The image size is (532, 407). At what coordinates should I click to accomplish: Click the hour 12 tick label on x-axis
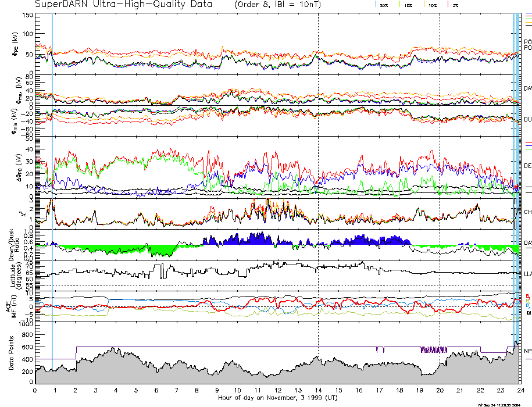(x=278, y=390)
